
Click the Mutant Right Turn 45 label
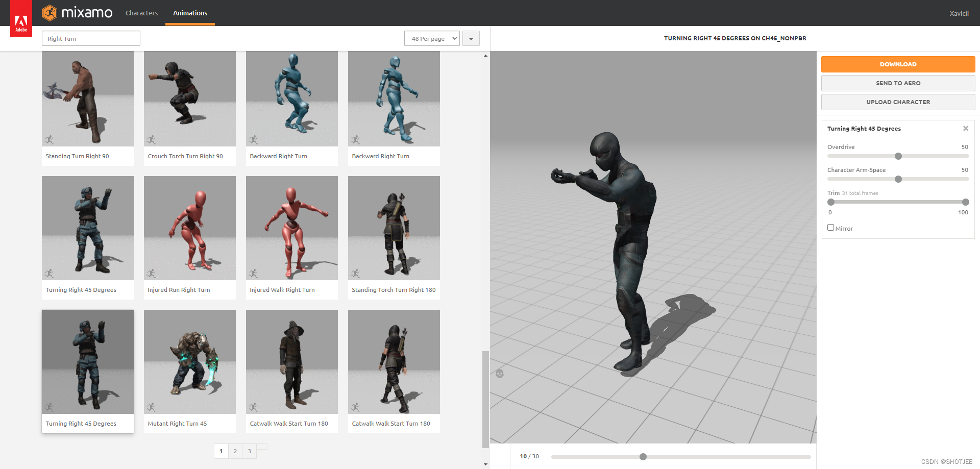click(177, 424)
